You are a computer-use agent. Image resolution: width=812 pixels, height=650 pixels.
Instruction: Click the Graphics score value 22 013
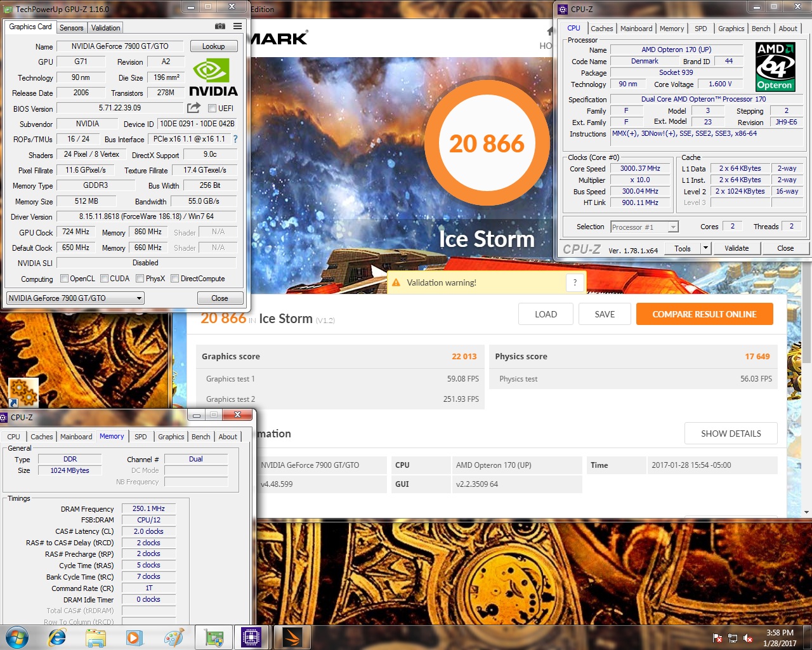(x=464, y=357)
